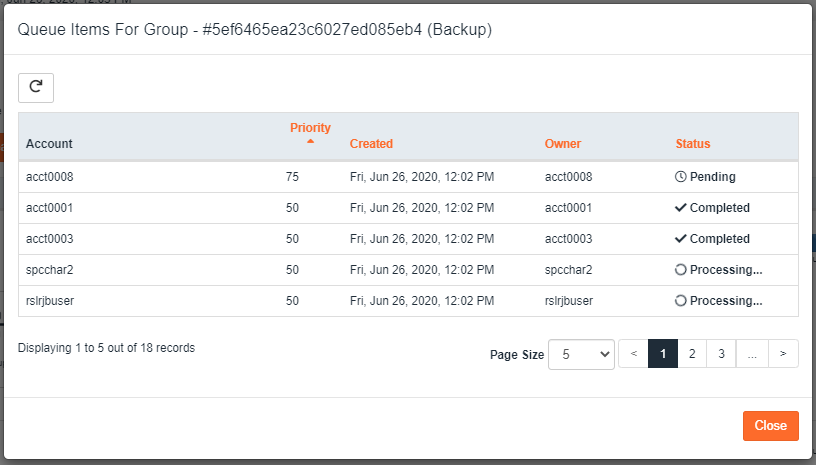Select the acct0008 account row
This screenshot has width=816, height=465.
[409, 177]
